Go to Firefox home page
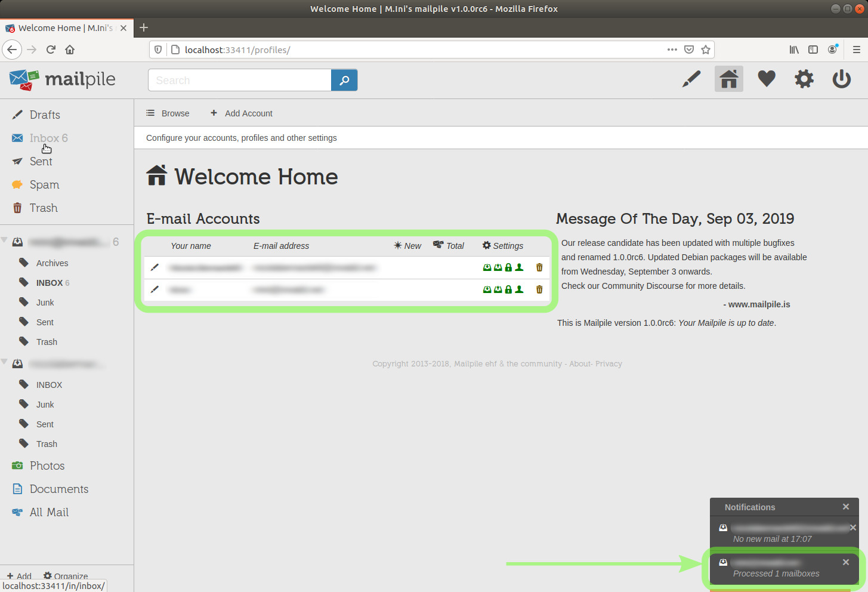Screen dimensions: 868x592 click(x=70, y=50)
